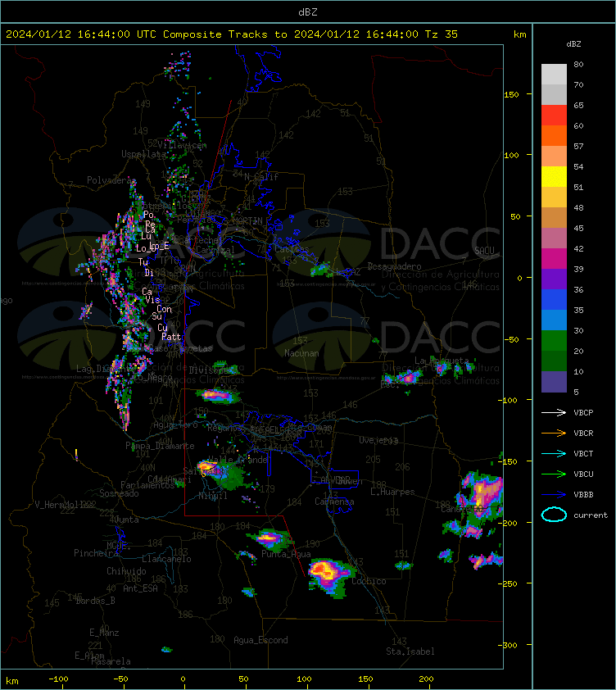Click the 'VBCP' legend label
This screenshot has width=616, height=690.
click(583, 412)
